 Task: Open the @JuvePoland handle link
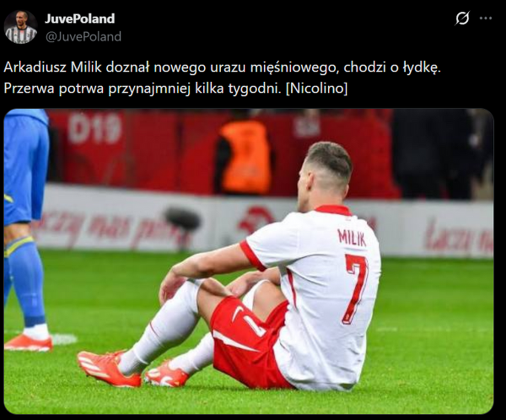point(83,36)
